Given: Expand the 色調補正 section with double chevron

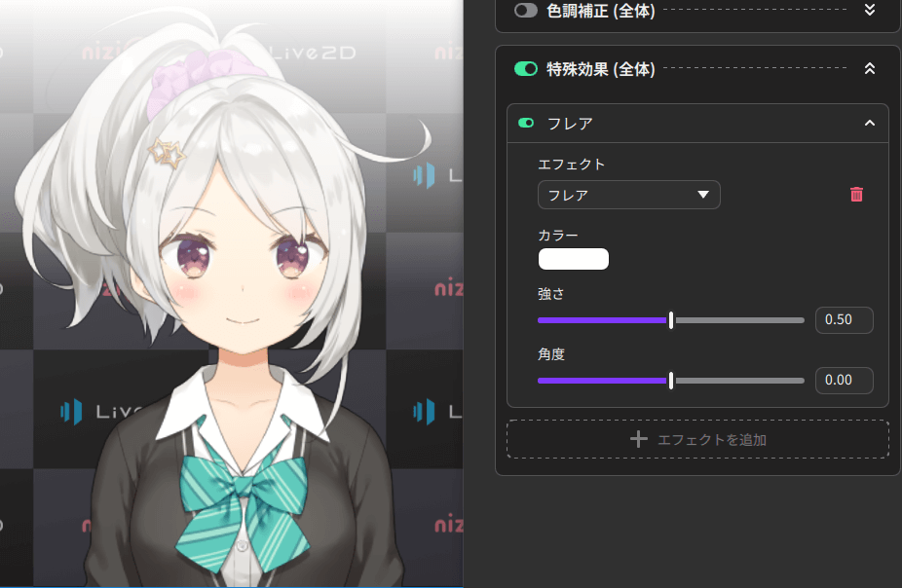Looking at the screenshot, I should (x=870, y=10).
